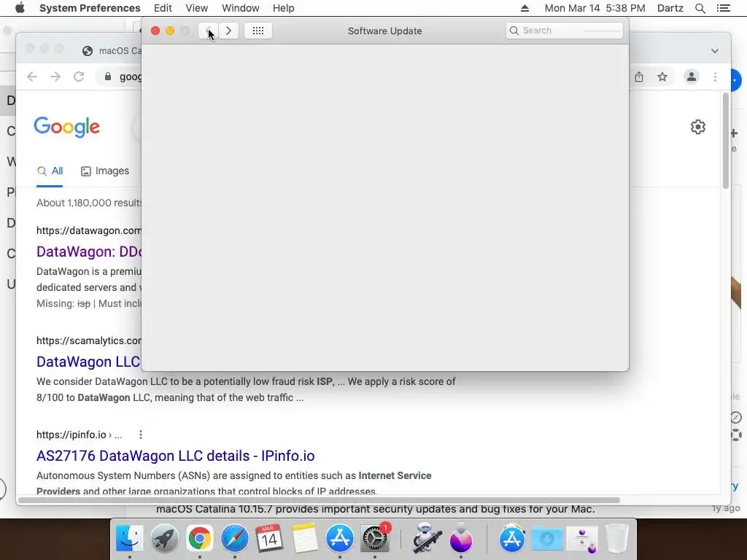This screenshot has height=560, width=747.
Task: Focus the System Preferences search field
Action: coord(565,31)
